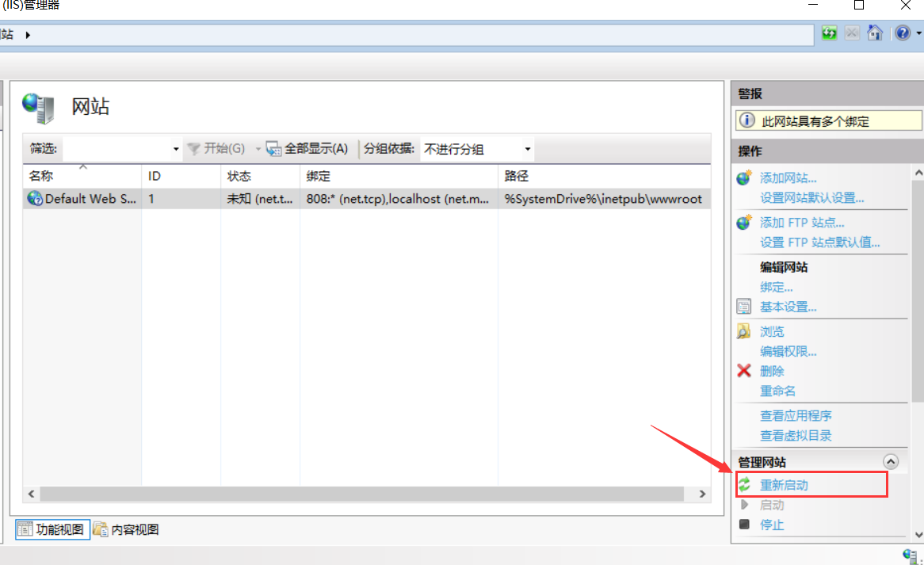Click the 停止 stop link
Image resolution: width=924 pixels, height=565 pixels.
(772, 525)
